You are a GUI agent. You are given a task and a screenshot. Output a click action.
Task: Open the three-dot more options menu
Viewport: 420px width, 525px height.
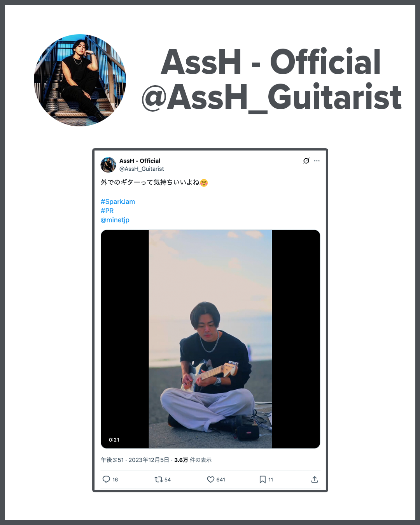tap(317, 161)
